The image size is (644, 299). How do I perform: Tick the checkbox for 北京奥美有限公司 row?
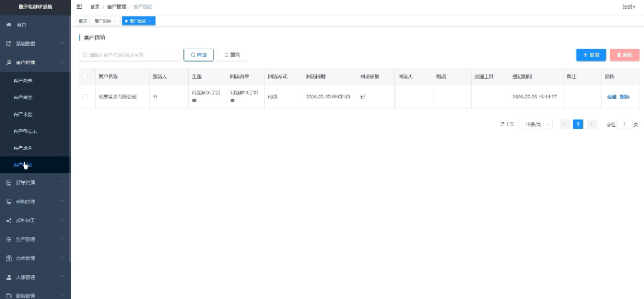(85, 97)
